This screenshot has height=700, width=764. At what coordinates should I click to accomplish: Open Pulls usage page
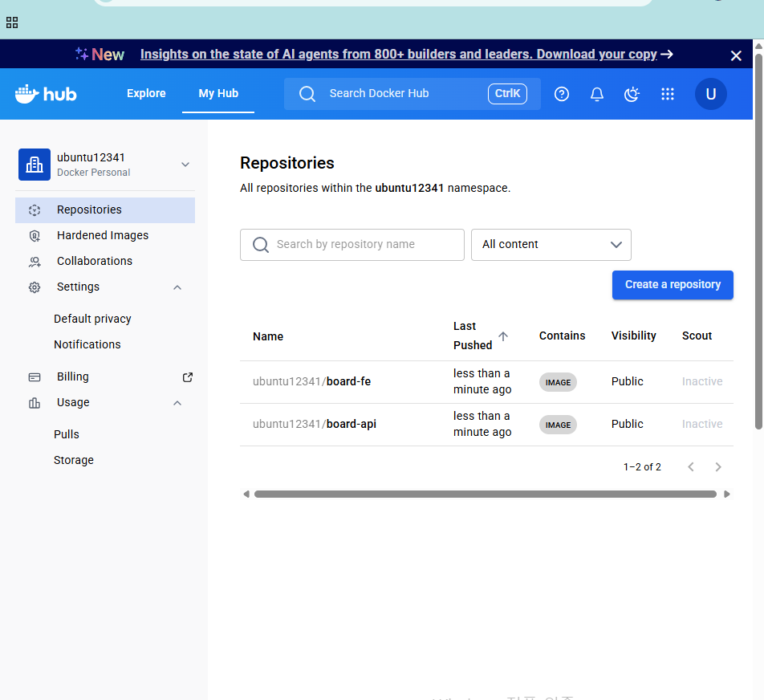point(67,434)
